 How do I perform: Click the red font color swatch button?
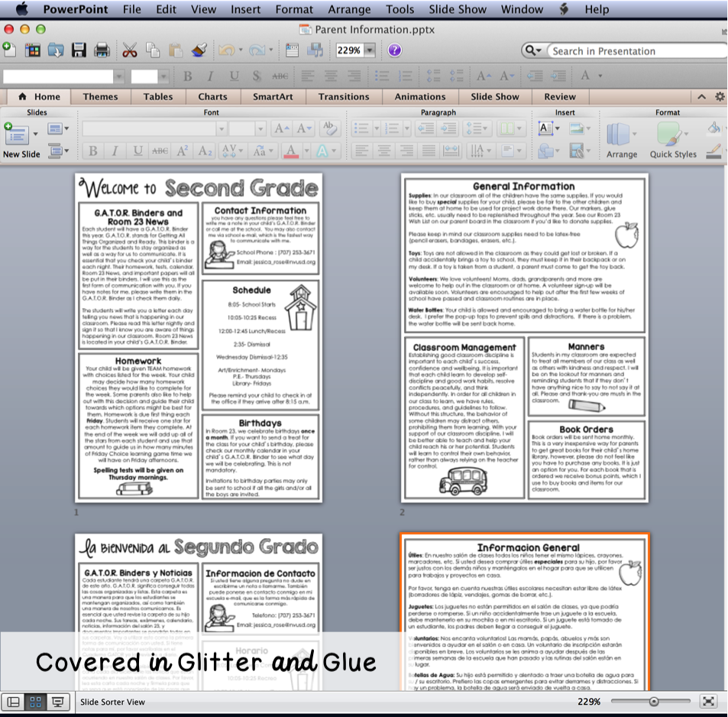[291, 151]
